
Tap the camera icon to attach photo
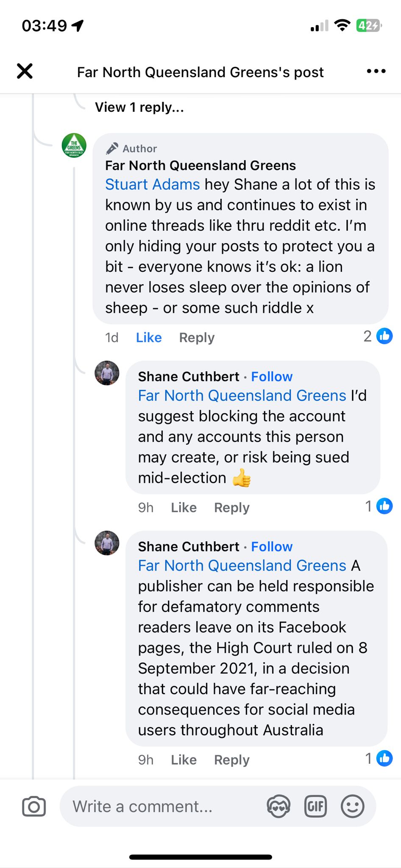point(34,806)
